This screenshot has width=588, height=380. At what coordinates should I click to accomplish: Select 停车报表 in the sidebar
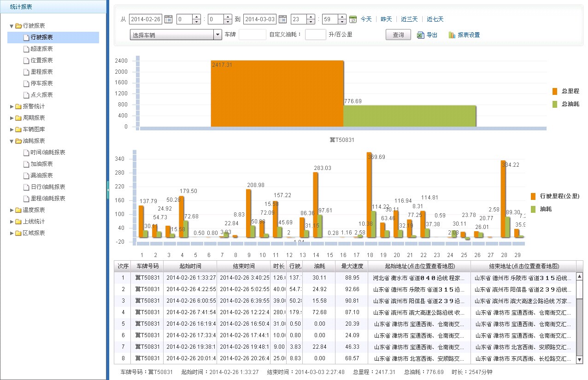(x=41, y=83)
